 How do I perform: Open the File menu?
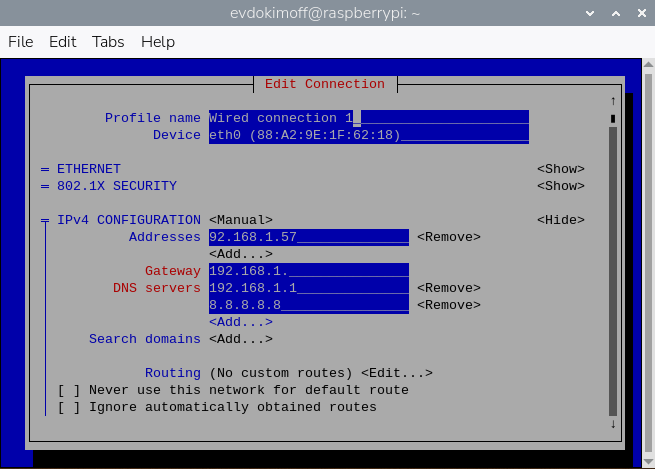(x=21, y=42)
